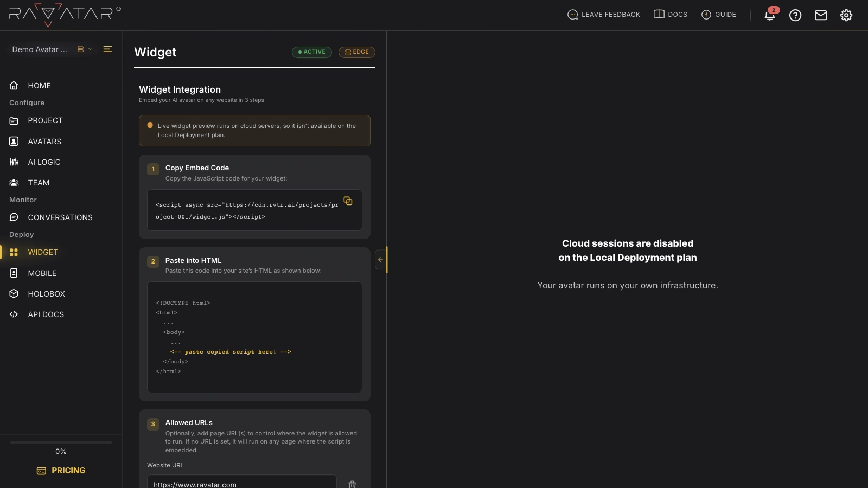Expand the Demo Avatar project selector
The height and width of the screenshot is (488, 868).
point(53,49)
